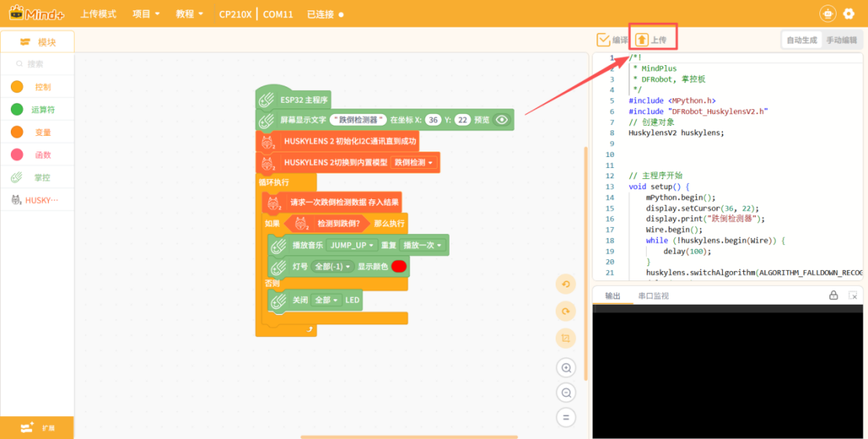This screenshot has height=439, width=868.
Task: Open the JUMP_UP music dropdown
Action: tap(351, 245)
